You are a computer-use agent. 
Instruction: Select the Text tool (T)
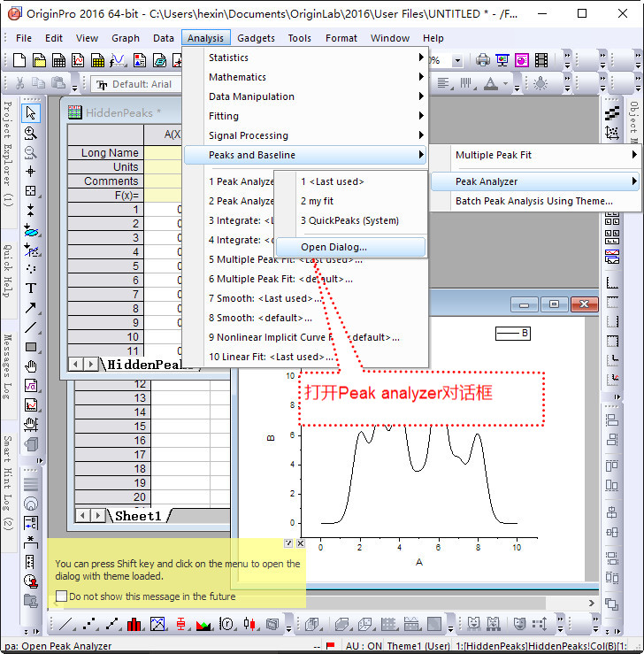click(x=31, y=289)
